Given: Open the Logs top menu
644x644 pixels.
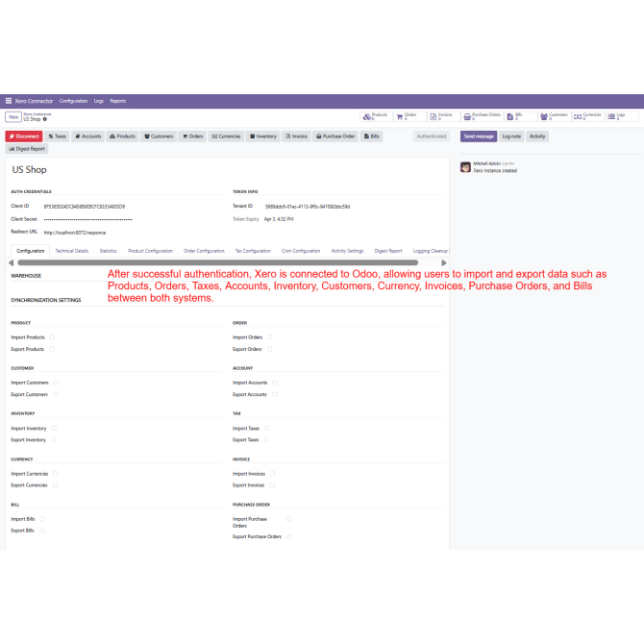Looking at the screenshot, I should tap(99, 101).
